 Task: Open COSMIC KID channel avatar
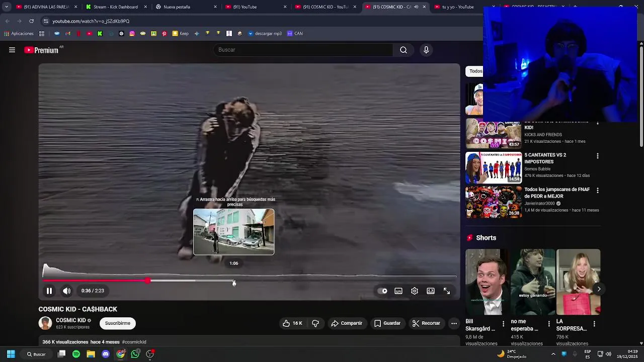(x=45, y=323)
